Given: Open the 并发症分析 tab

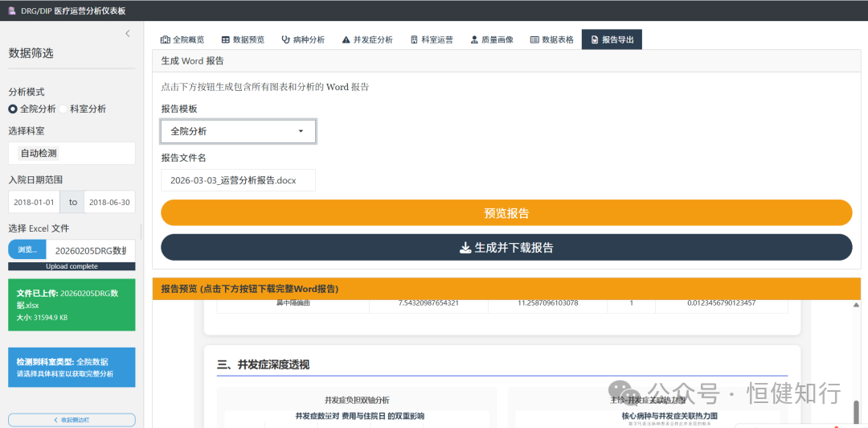Looking at the screenshot, I should point(367,39).
